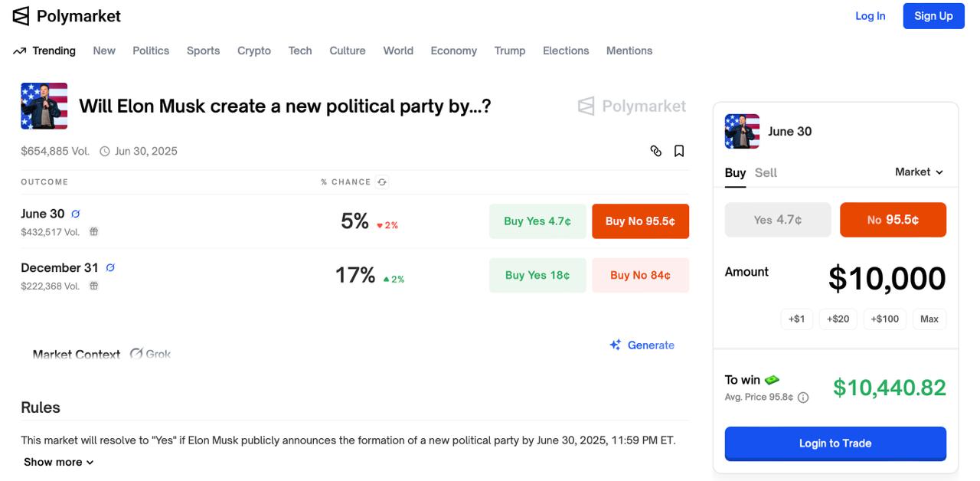980x481 pixels.
Task: Click Login to Trade button
Action: coord(835,443)
